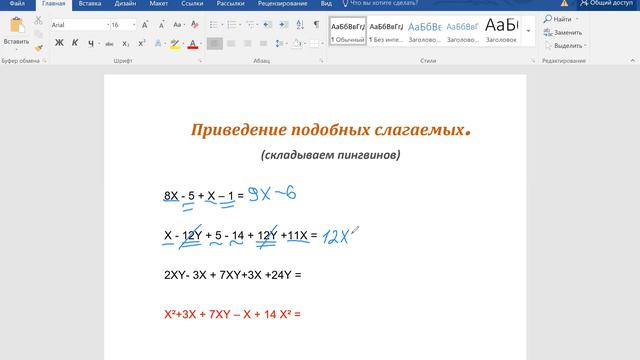The height and width of the screenshot is (360, 640).
Task: Click the Copy icon in clipboard group
Action: pyautogui.click(x=38, y=34)
